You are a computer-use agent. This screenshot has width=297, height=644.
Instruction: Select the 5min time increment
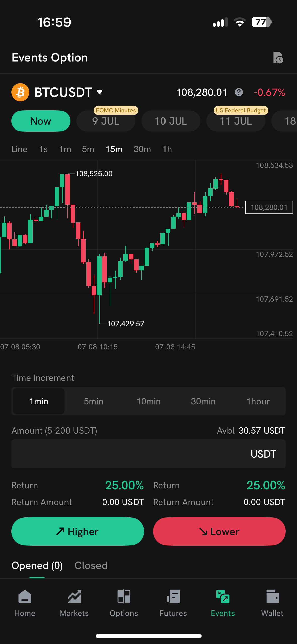point(93,401)
